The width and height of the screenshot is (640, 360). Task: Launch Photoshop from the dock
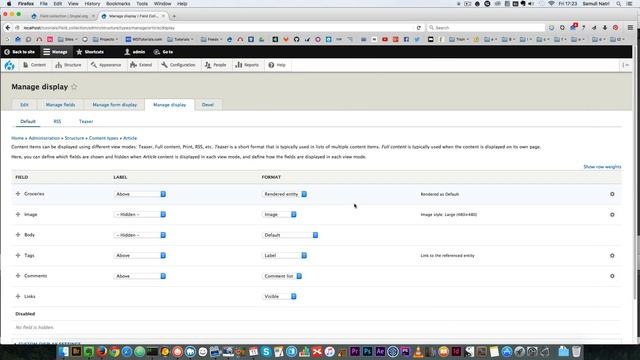367,351
